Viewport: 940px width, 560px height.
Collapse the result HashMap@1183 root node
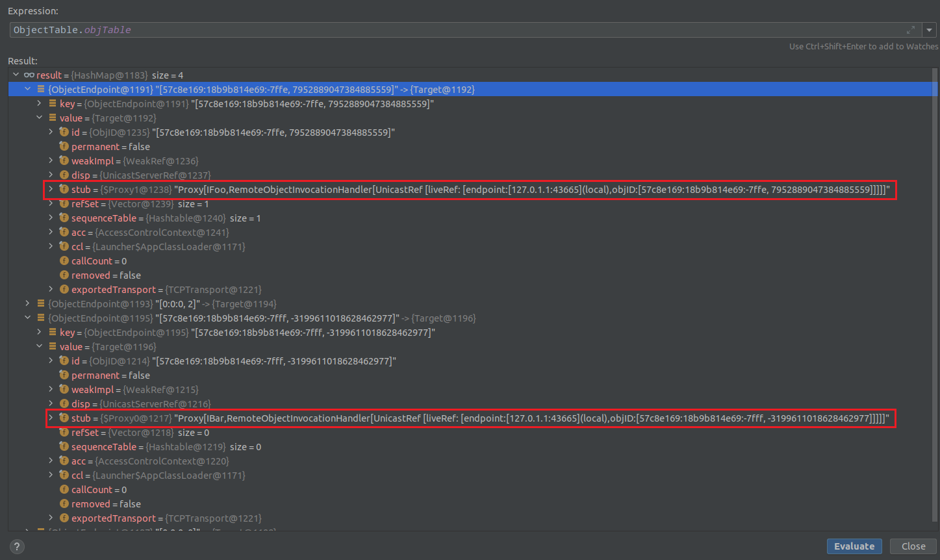pyautogui.click(x=16, y=75)
